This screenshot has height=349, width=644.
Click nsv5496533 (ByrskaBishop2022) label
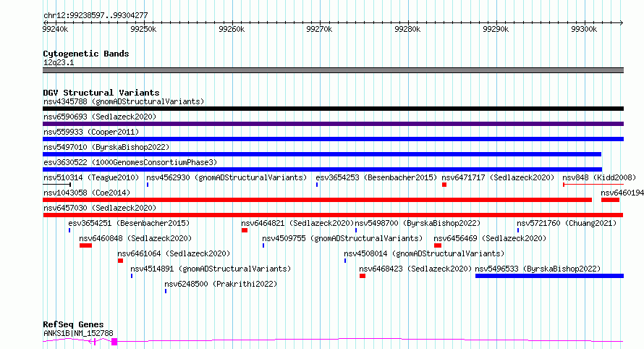pos(538,269)
